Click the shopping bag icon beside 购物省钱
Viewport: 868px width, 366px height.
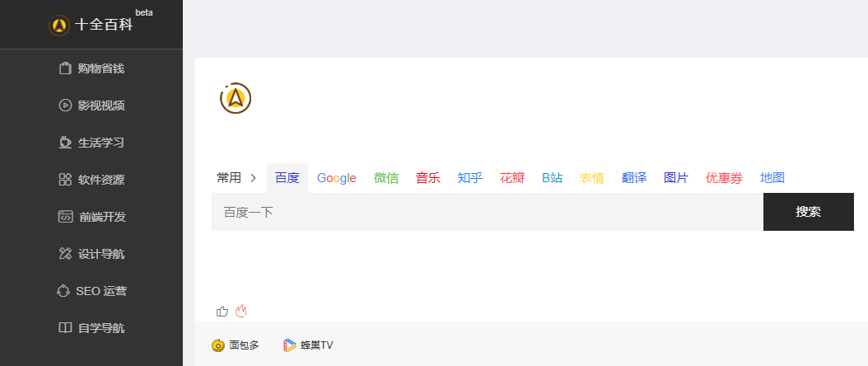point(65,68)
